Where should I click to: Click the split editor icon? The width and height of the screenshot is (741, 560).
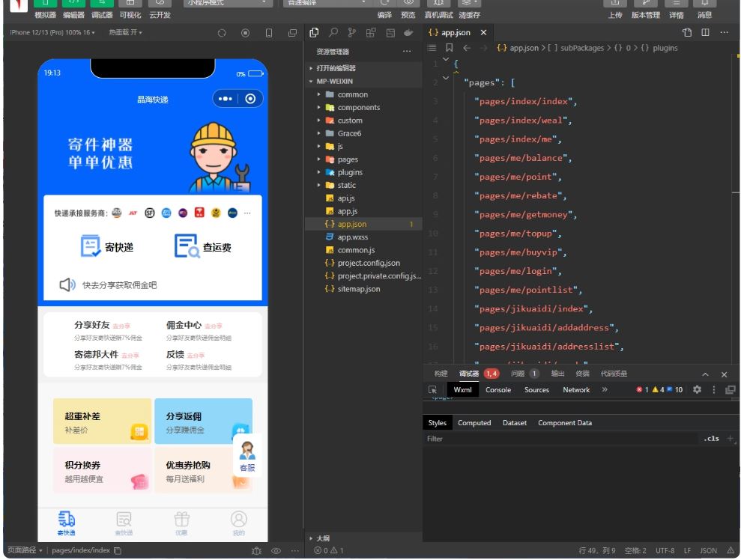pyautogui.click(x=705, y=33)
